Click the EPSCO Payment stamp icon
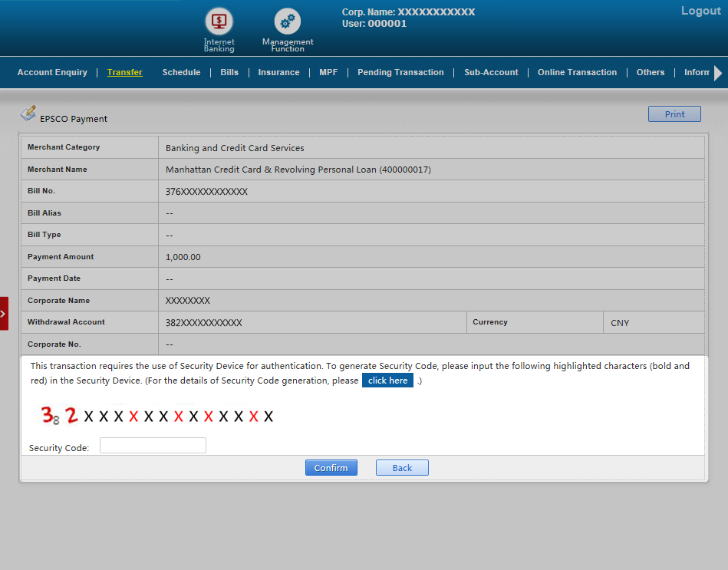The height and width of the screenshot is (570, 728). [28, 114]
